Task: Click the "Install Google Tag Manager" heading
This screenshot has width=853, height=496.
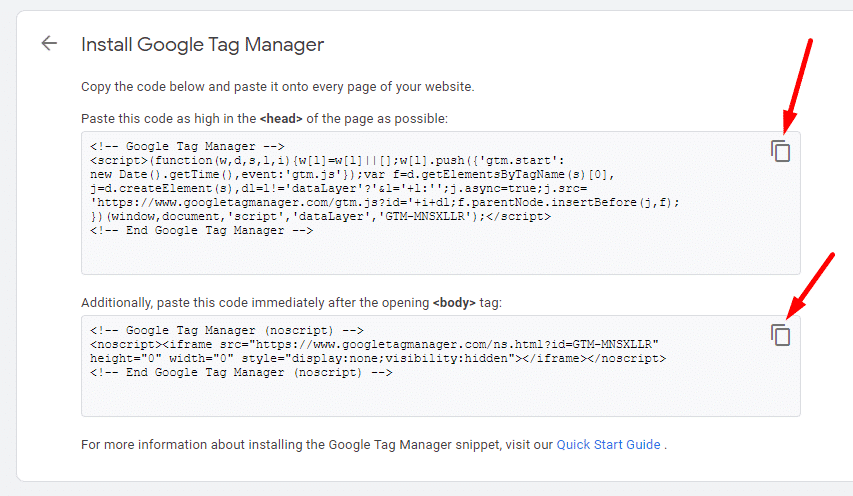Action: [x=203, y=44]
